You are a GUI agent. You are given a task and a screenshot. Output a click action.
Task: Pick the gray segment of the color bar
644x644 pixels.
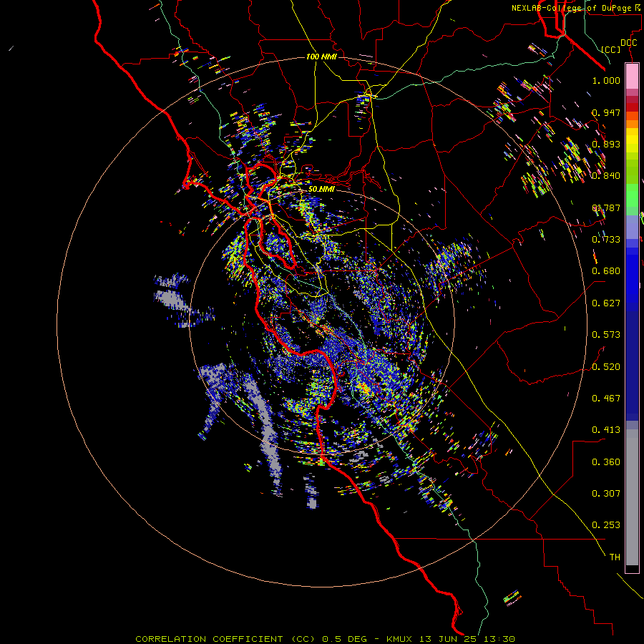(632, 497)
